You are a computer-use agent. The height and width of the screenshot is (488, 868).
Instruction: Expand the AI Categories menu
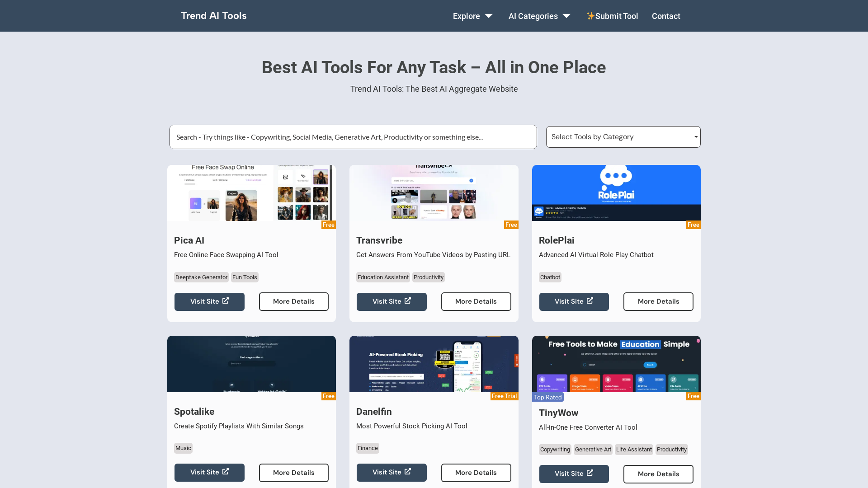(539, 16)
